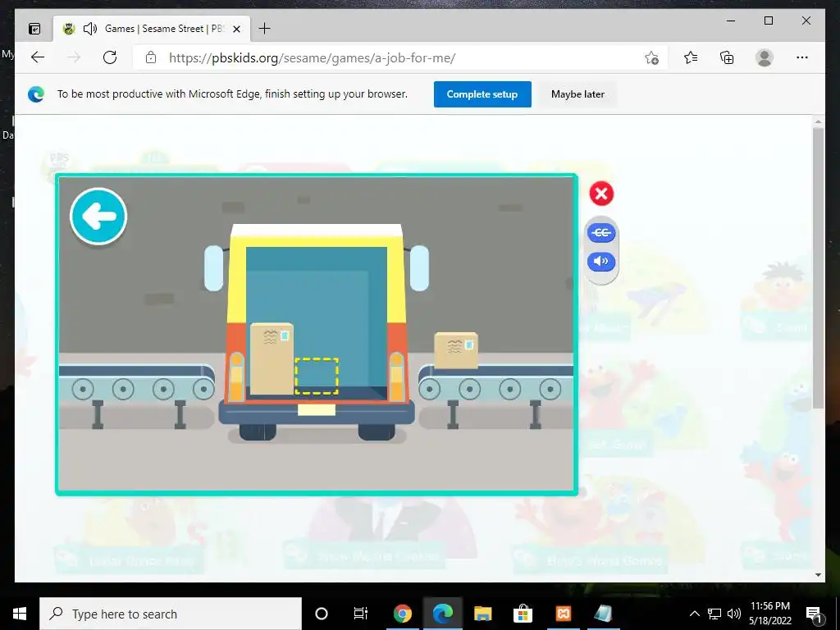Open the profile avatar icon
The height and width of the screenshot is (630, 840).
click(765, 57)
